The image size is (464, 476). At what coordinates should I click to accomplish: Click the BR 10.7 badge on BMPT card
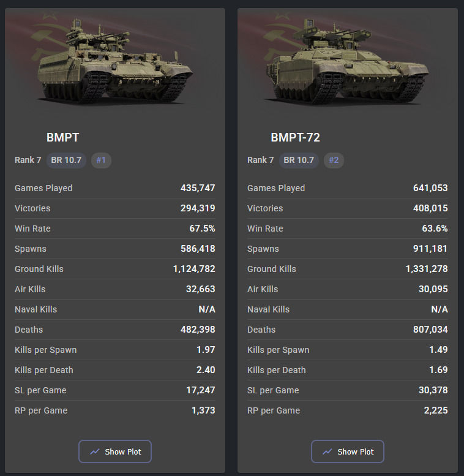(66, 161)
